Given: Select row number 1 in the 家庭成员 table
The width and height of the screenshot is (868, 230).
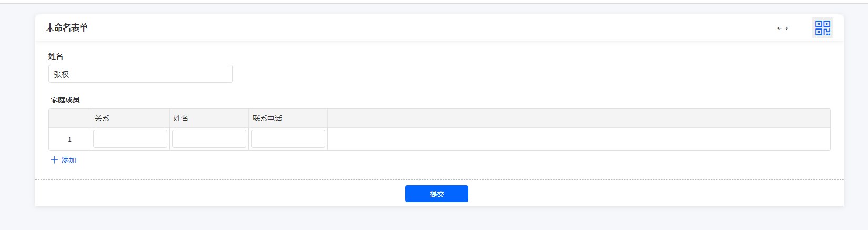Looking at the screenshot, I should coord(69,139).
